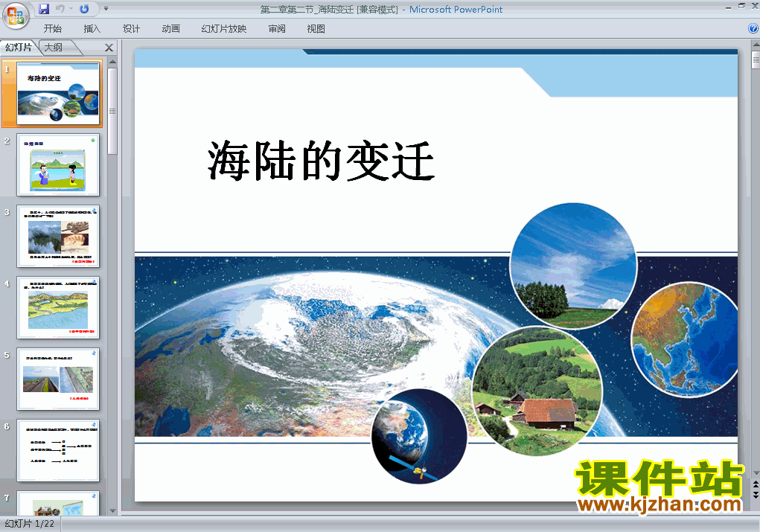
Task: Select slide 2 thumbnail with cartoon children
Action: pos(58,164)
